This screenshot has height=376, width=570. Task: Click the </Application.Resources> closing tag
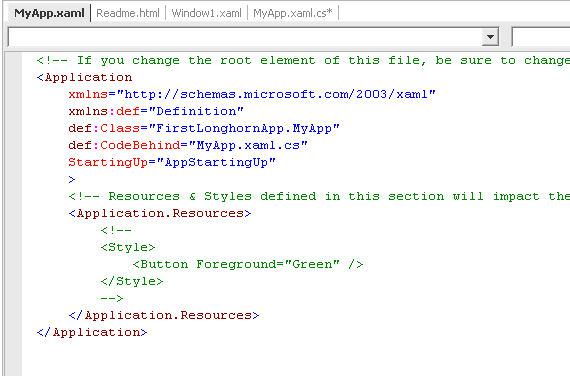(164, 315)
